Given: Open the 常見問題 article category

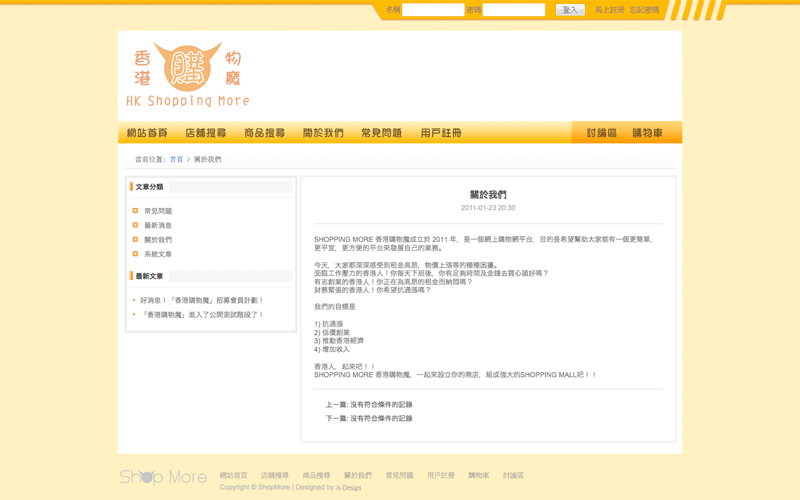Looking at the screenshot, I should click(158, 211).
